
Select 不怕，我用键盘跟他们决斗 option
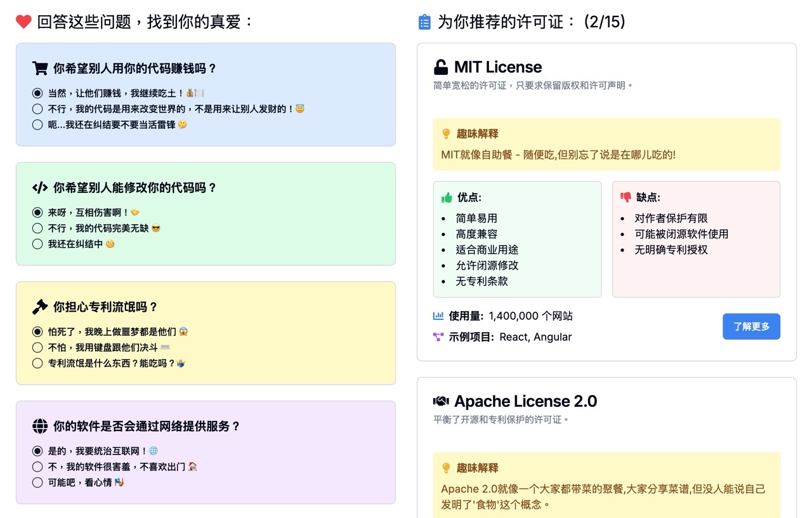[x=37, y=347]
